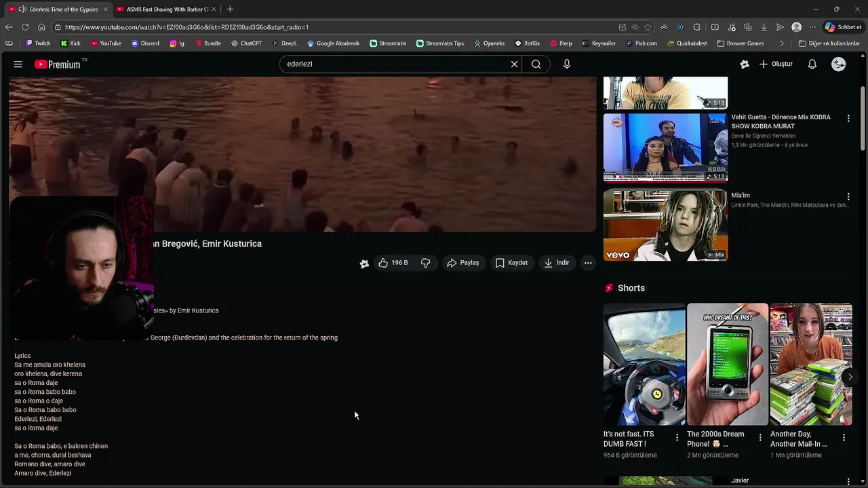Open browser downloads arrow icon
868x488 pixels.
click(x=764, y=27)
